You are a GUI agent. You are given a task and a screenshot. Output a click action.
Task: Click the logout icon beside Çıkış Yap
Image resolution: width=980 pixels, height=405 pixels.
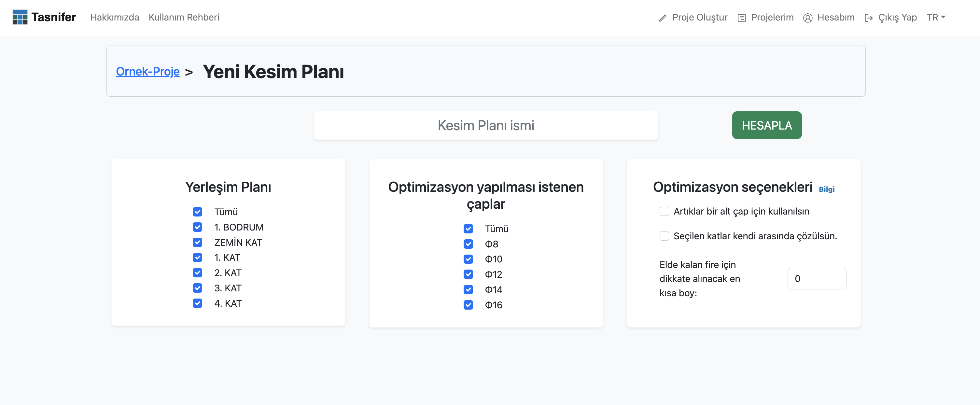(x=869, y=18)
